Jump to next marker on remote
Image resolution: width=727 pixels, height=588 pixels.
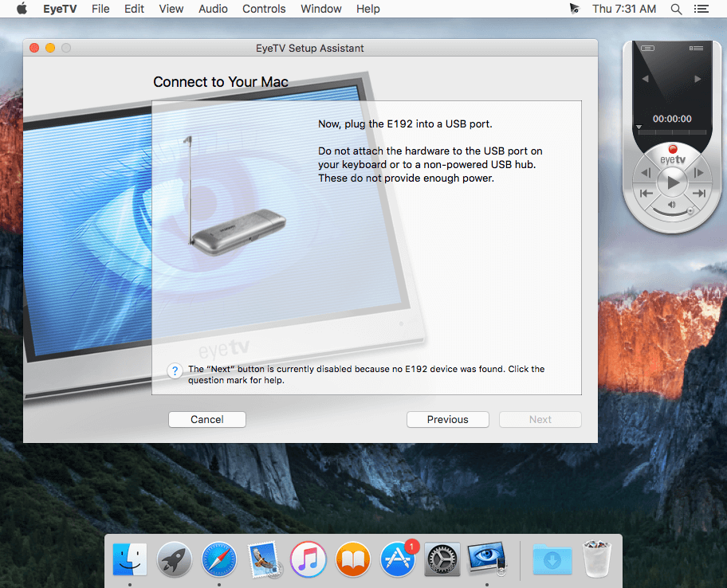(x=699, y=194)
